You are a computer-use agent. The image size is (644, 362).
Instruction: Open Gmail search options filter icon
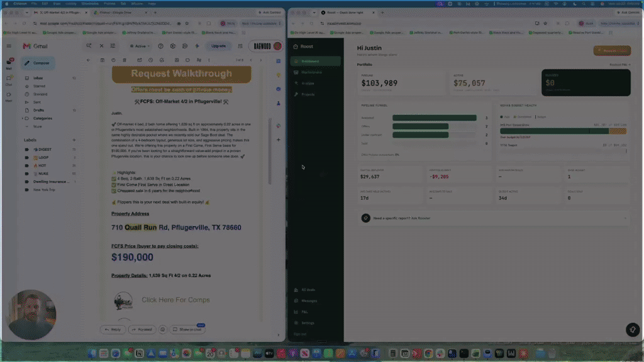point(113,46)
